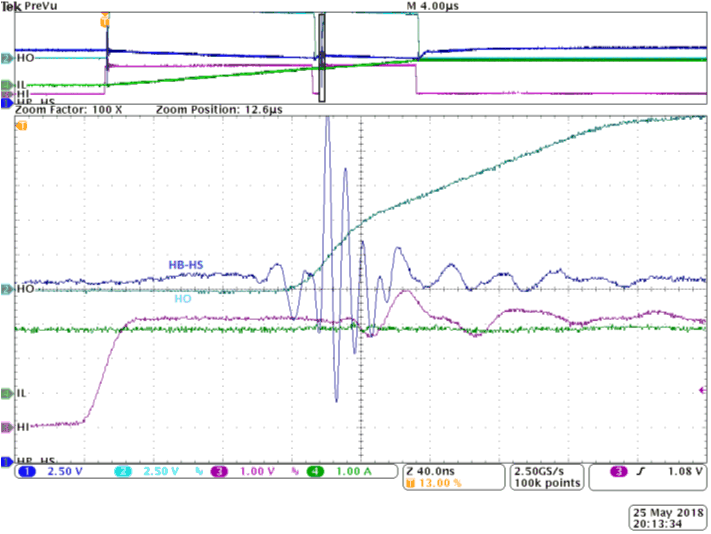Viewport: 711px width, 534px height.
Task: Click the HB-HS waveform annotation label
Action: point(186,265)
